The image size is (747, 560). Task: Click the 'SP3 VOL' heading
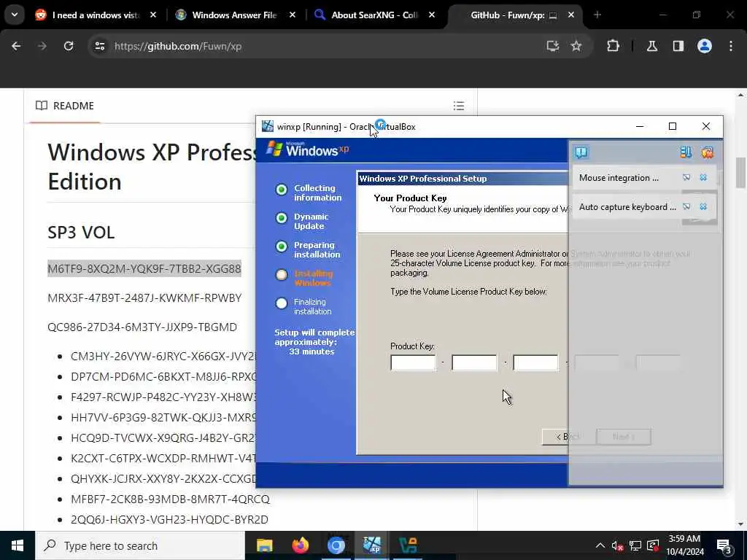click(81, 233)
